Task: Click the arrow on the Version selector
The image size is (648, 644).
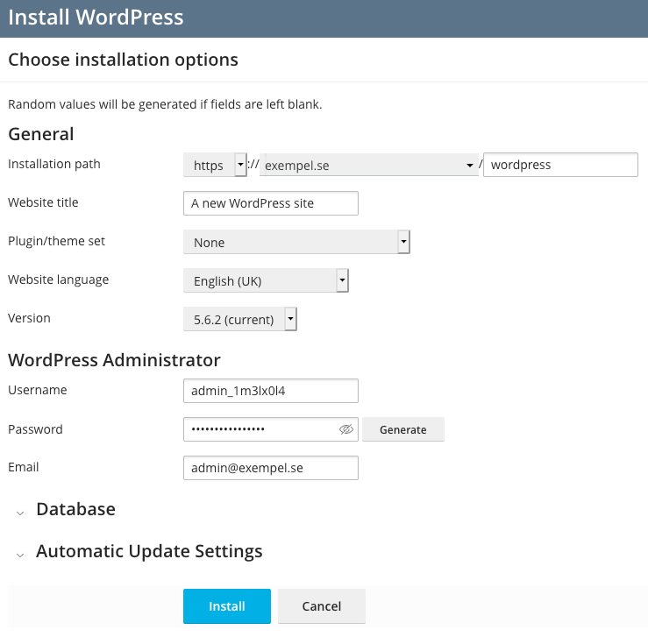Action: point(291,319)
